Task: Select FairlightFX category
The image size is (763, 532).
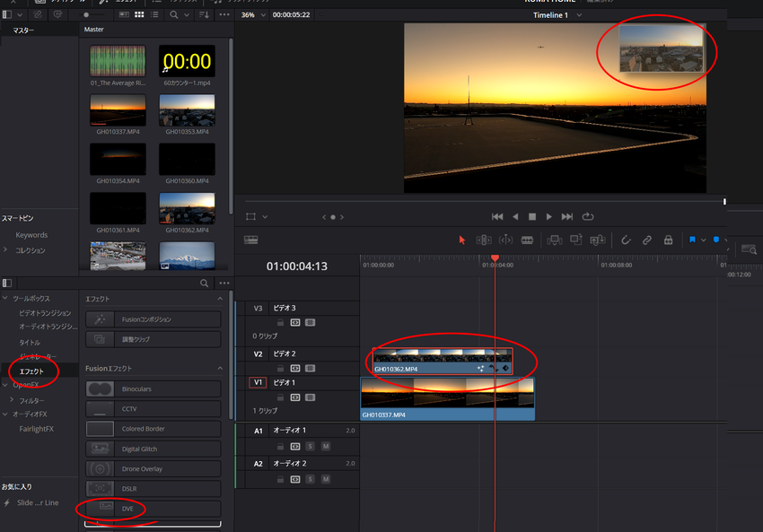Action: 37,429
